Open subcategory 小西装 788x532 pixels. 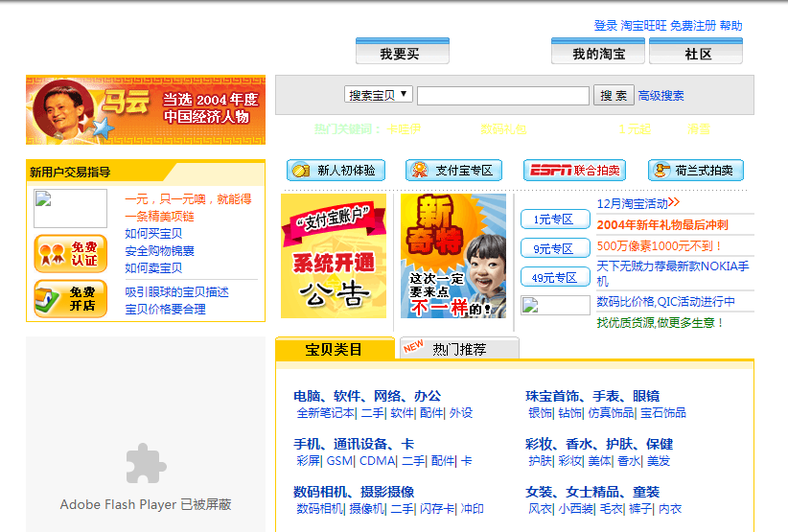[575, 509]
